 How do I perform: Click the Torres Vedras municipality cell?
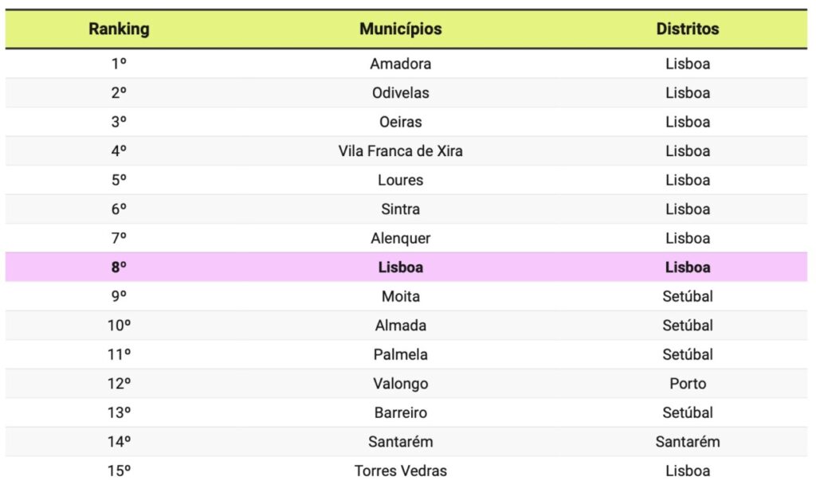point(400,471)
